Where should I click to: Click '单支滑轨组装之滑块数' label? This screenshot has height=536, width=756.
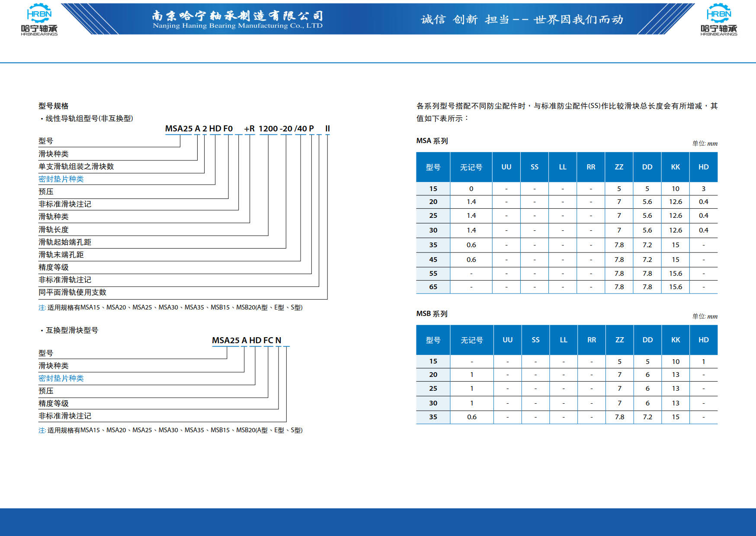(x=76, y=166)
